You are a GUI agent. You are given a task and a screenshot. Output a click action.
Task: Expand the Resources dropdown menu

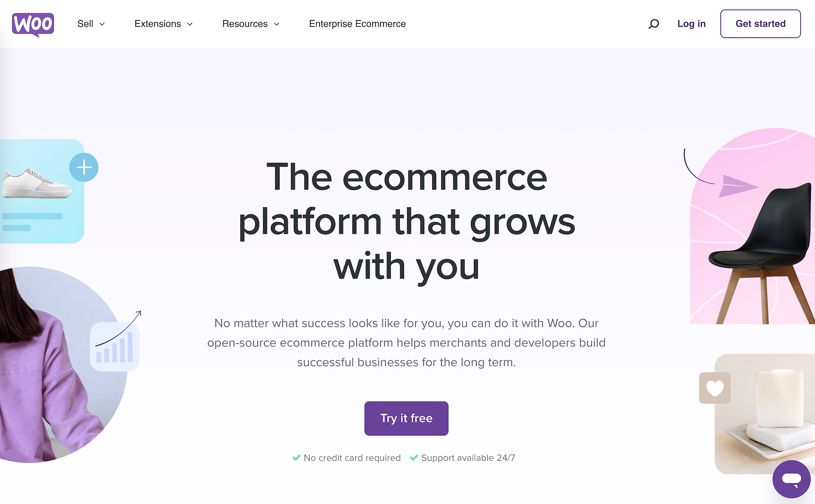click(250, 24)
